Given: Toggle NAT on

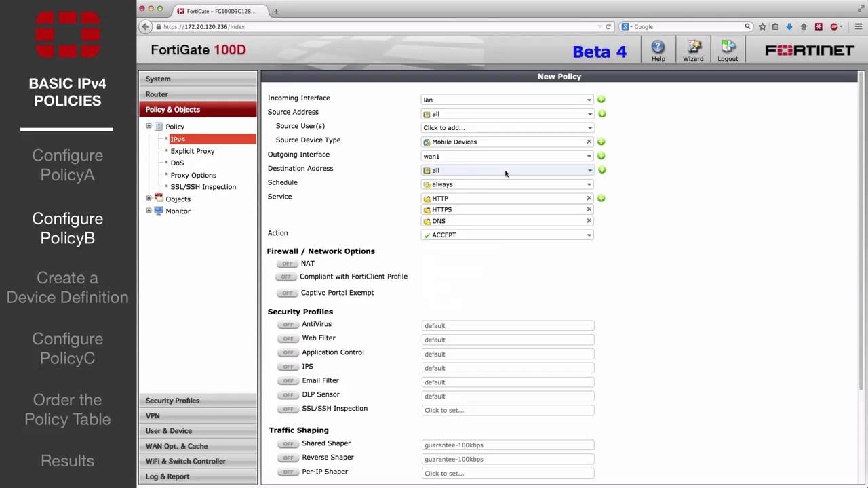Looking at the screenshot, I should pyautogui.click(x=287, y=264).
